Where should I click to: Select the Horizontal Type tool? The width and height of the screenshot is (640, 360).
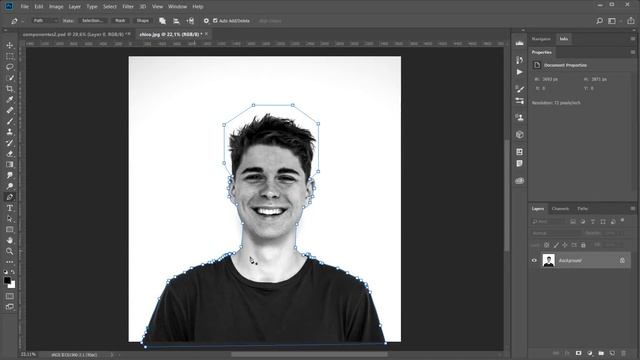click(x=10, y=208)
